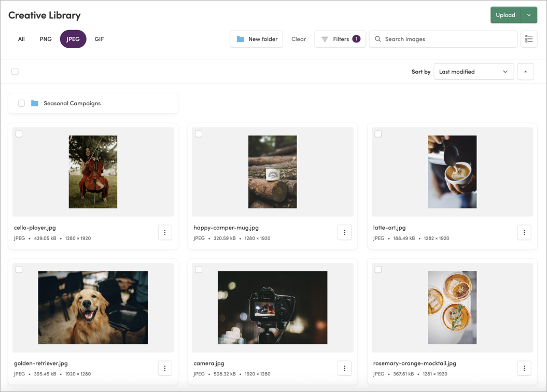
Task: Clear the active filters with Clear link
Action: (299, 39)
